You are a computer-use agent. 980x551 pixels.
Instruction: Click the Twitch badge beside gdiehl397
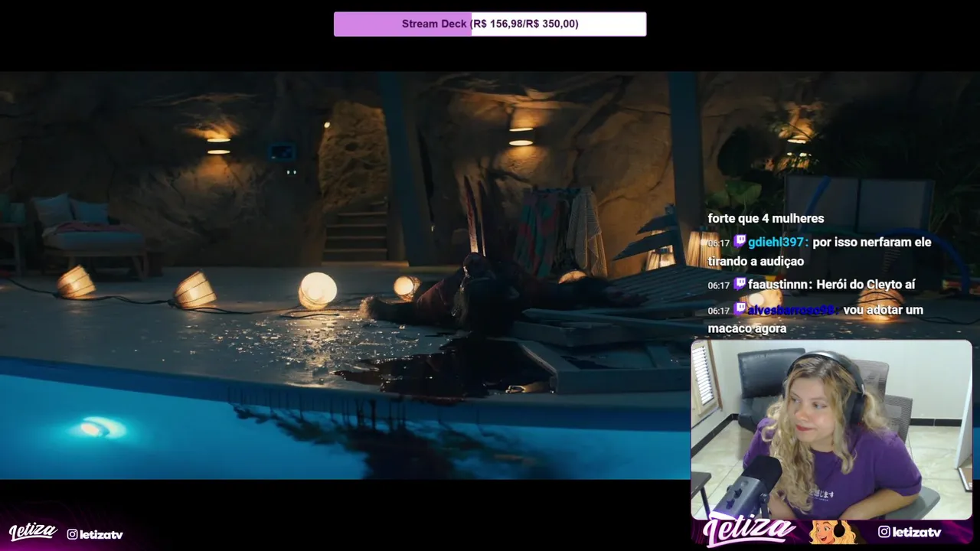[x=740, y=242]
